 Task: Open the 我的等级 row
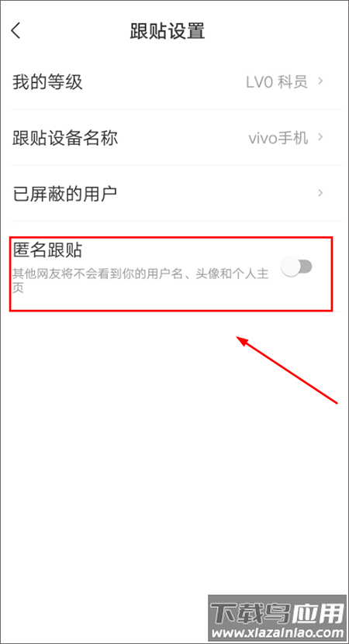point(176,81)
